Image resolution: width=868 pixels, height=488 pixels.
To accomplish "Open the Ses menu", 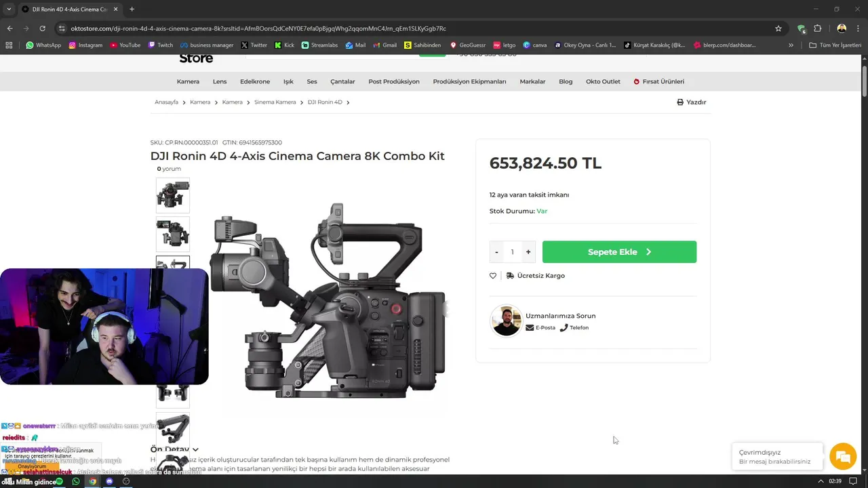I will [x=312, y=81].
